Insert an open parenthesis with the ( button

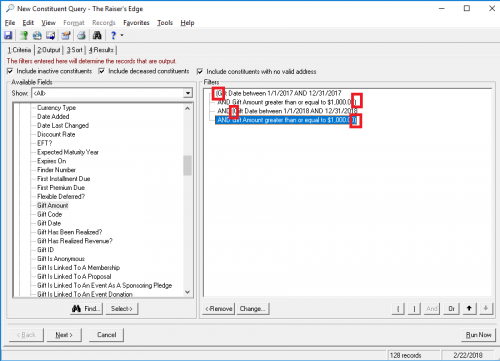[398, 309]
